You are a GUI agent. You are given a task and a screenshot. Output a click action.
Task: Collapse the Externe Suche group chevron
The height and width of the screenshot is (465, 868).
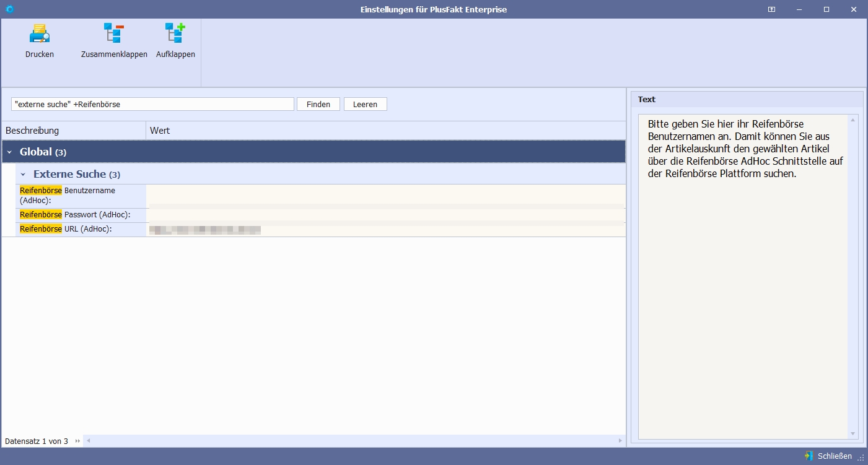[23, 174]
